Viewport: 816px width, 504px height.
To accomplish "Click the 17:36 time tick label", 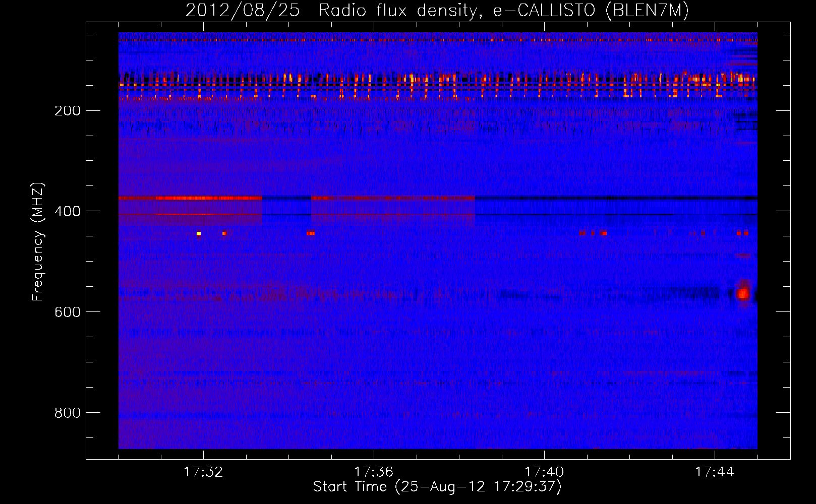I will click(x=374, y=472).
